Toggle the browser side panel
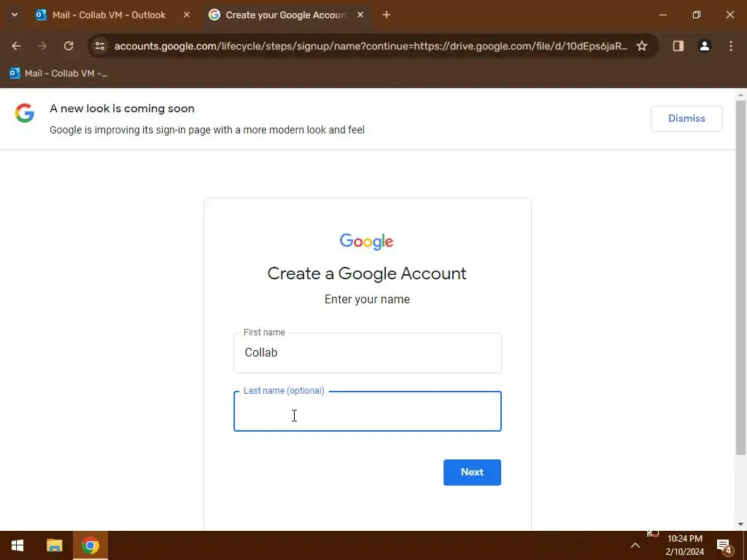 click(678, 46)
